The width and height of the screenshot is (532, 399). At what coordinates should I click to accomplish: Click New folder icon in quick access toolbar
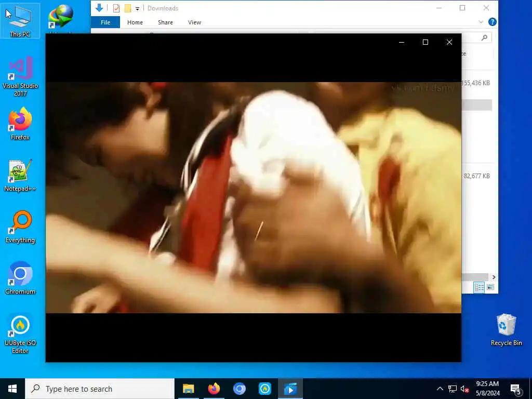(x=128, y=8)
